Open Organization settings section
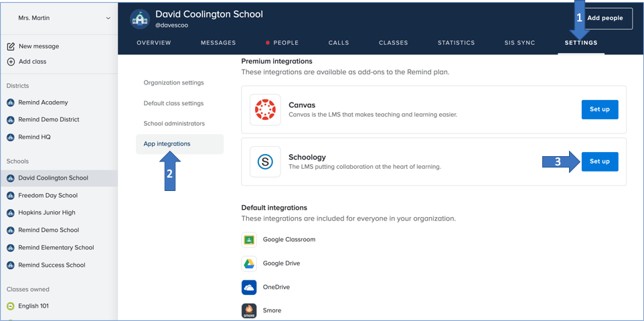644x321 pixels. pyautogui.click(x=174, y=83)
